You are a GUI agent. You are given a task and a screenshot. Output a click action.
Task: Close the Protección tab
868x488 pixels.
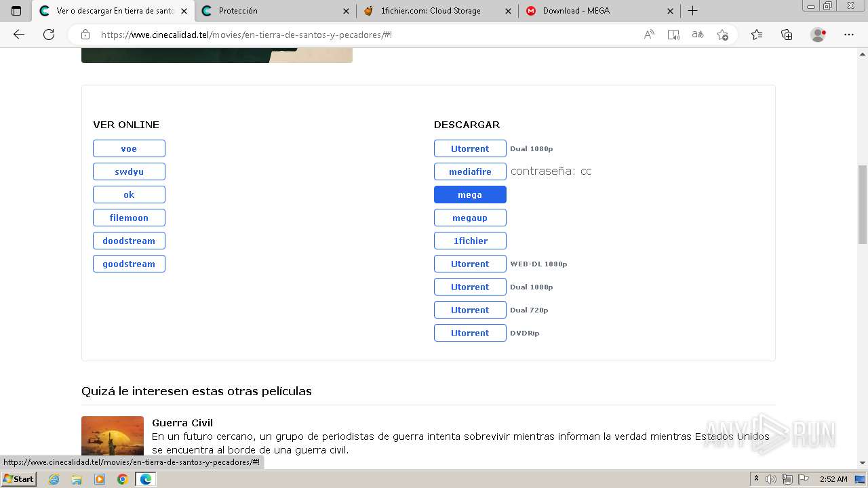(x=347, y=11)
